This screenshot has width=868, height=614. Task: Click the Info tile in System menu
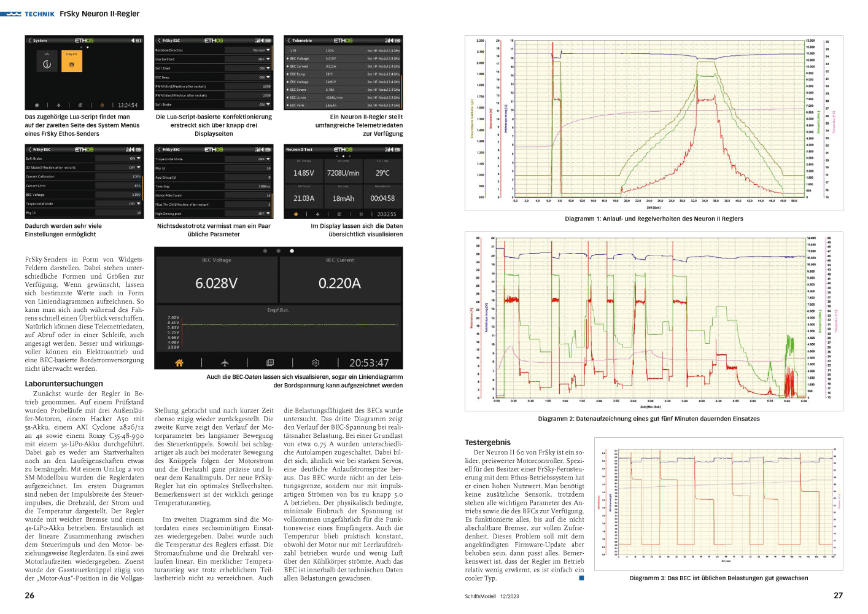(47, 62)
